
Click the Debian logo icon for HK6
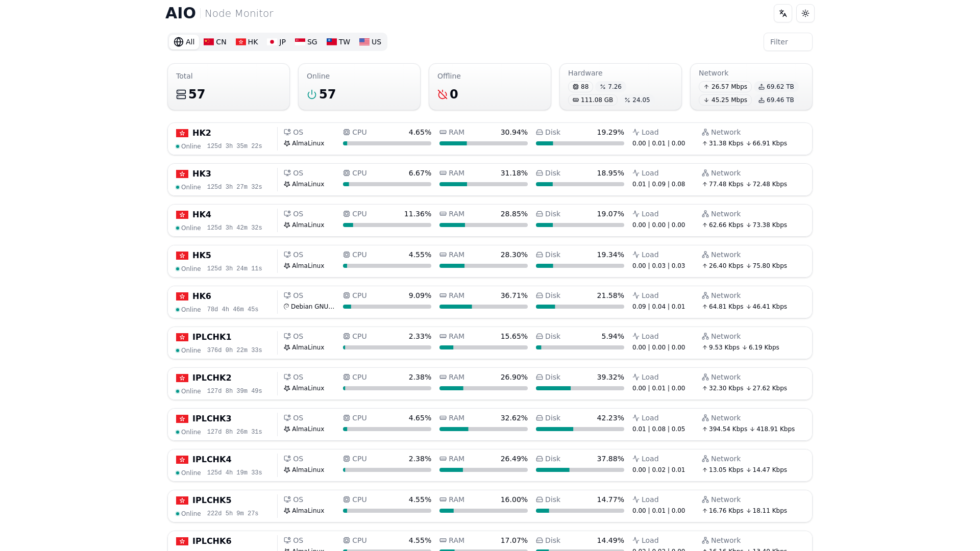coord(286,307)
